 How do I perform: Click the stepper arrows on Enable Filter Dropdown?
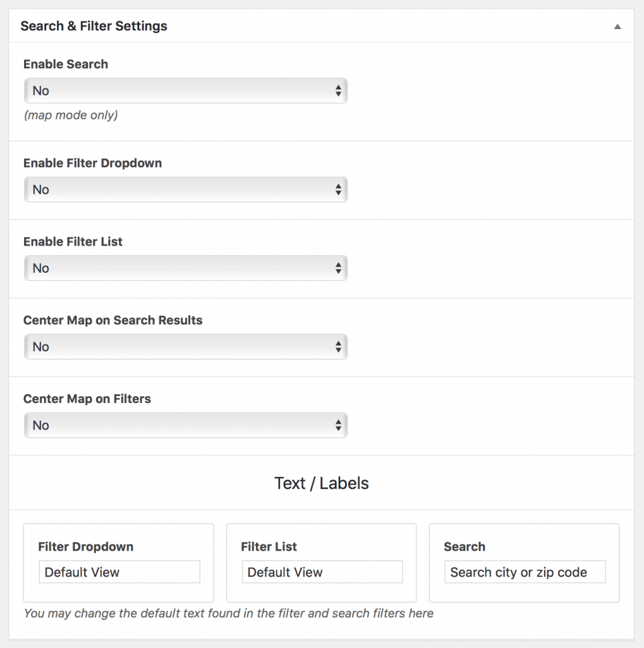[338, 189]
